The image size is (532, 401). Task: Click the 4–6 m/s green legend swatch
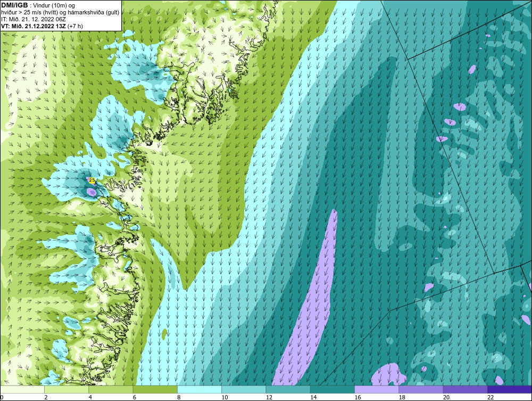pos(111,389)
